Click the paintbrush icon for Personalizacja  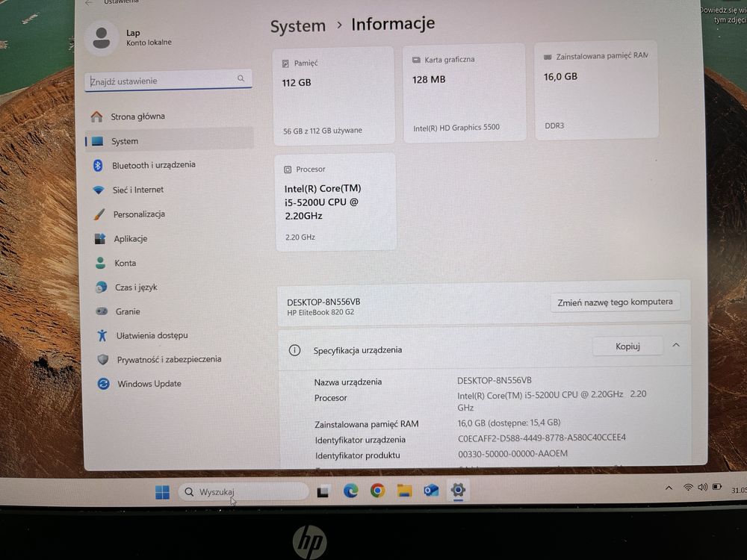click(99, 214)
